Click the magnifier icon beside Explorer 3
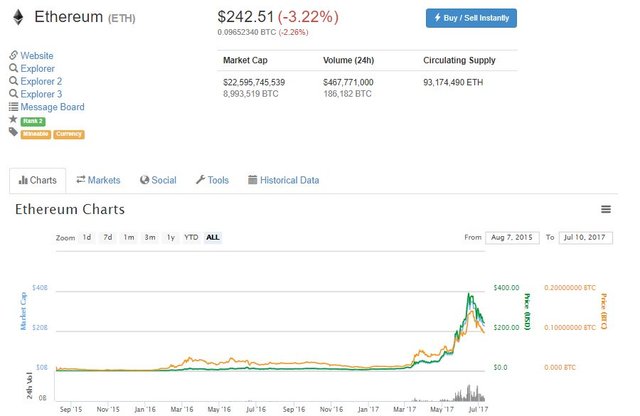Viewport: 640px width, 416px height. (x=13, y=93)
